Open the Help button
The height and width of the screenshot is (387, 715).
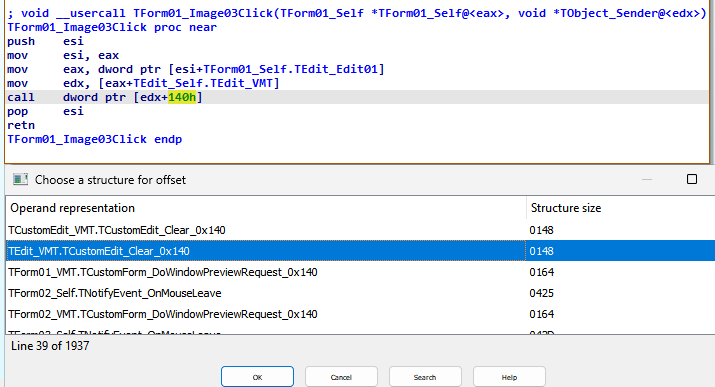point(509,377)
